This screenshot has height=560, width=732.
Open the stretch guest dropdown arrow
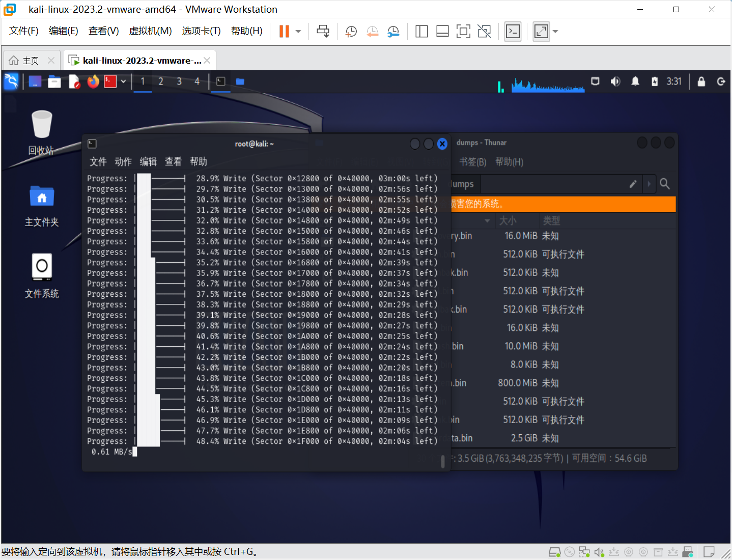coord(555,31)
